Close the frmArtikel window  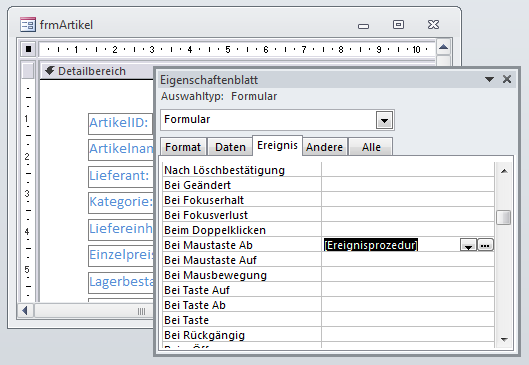434,24
